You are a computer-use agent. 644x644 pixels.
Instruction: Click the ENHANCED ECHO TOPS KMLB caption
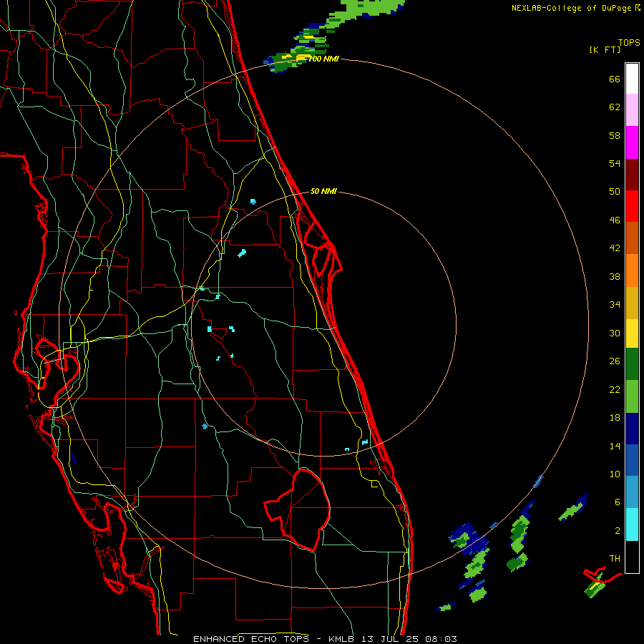[325, 639]
